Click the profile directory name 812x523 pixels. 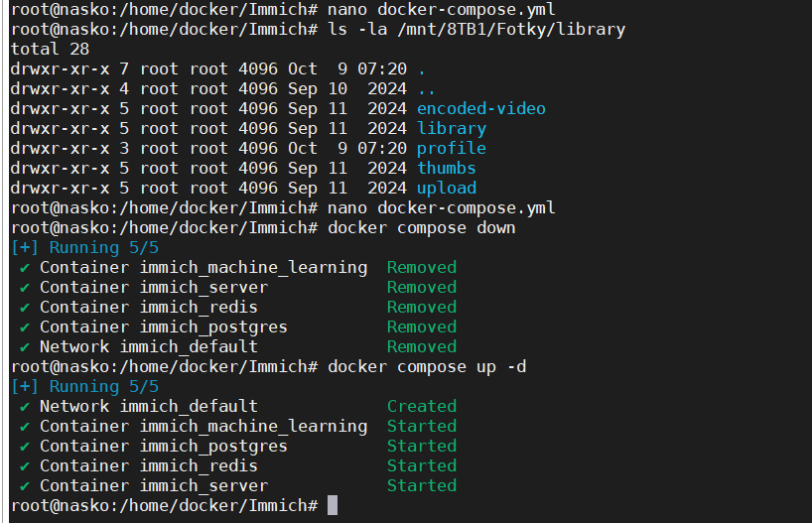[x=452, y=148]
